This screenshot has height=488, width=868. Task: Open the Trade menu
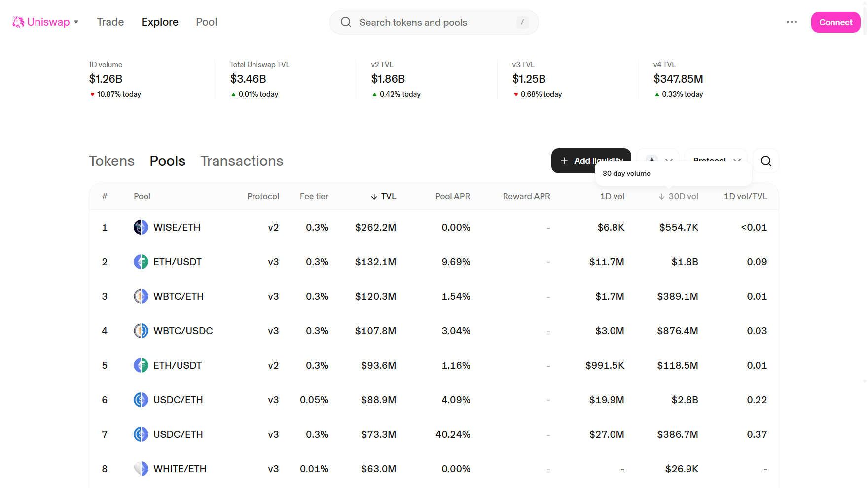(x=110, y=22)
